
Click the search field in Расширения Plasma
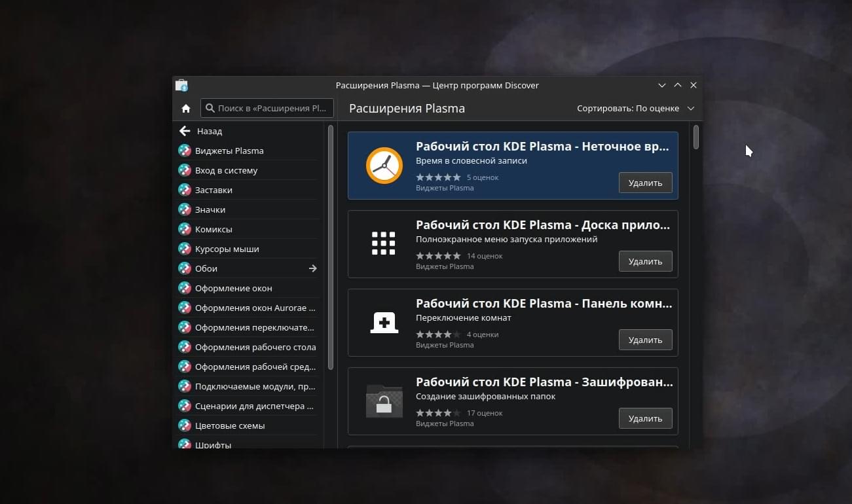pos(267,108)
